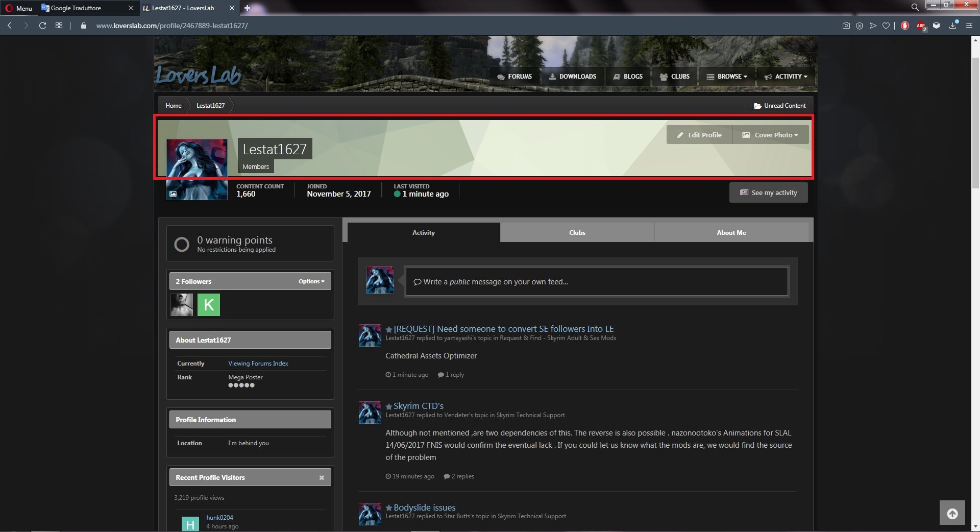The image size is (980, 532).
Task: Open Skyrim CTD's topic link
Action: 419,406
